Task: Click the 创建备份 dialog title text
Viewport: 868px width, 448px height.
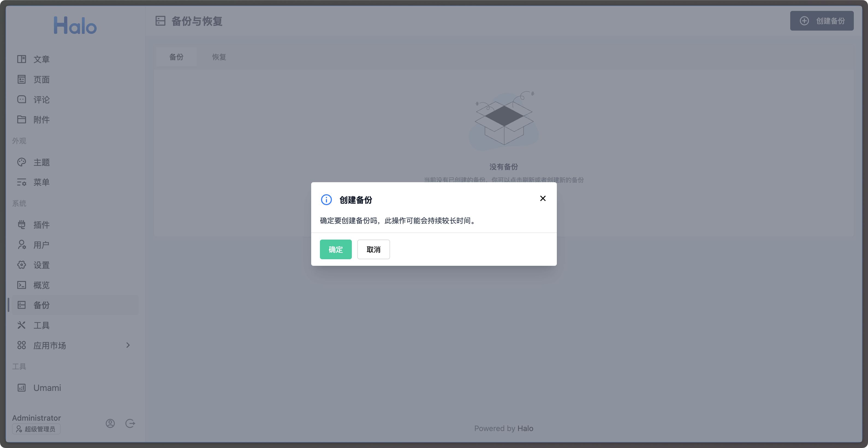Action: pyautogui.click(x=355, y=200)
